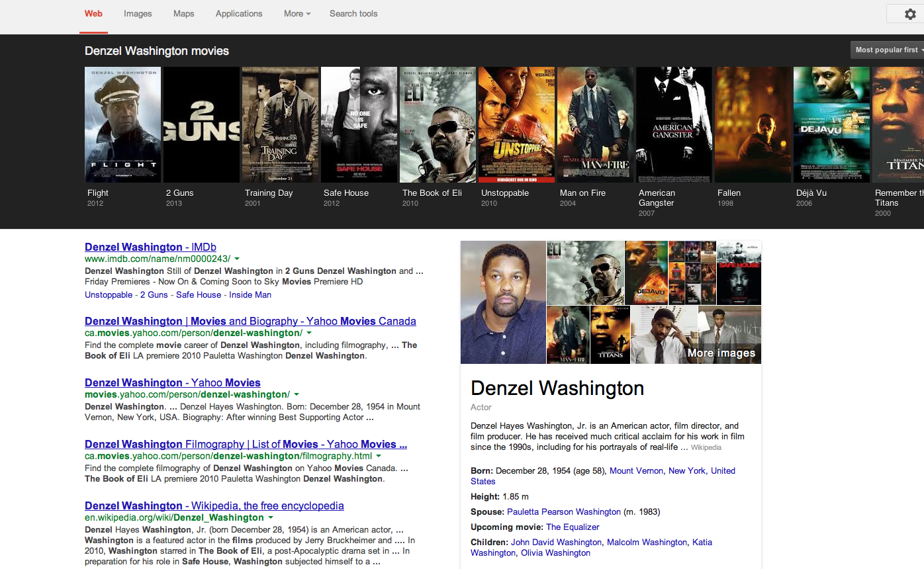Open the Pauletta Pearson Washington link
This screenshot has height=569, width=924.
pyautogui.click(x=564, y=511)
